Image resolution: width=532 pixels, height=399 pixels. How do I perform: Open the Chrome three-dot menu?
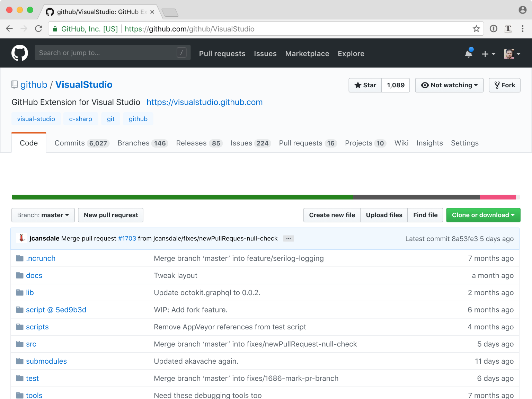522,29
